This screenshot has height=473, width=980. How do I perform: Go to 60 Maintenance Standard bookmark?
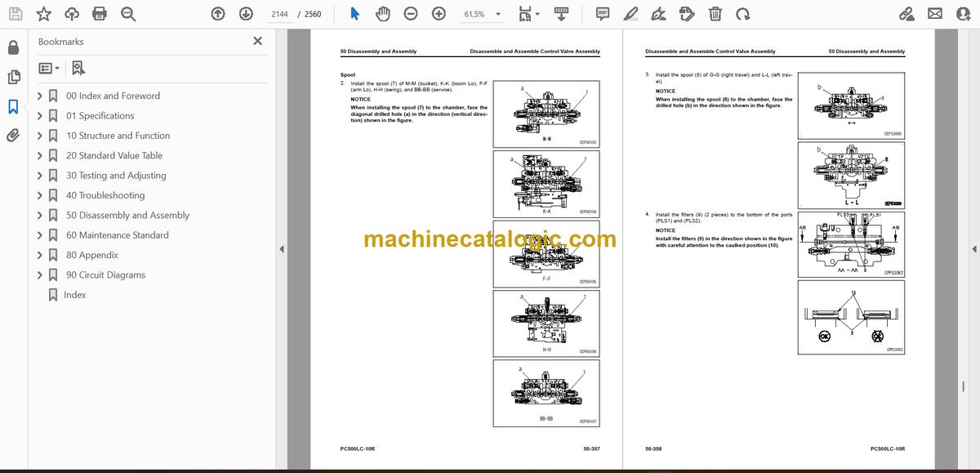[117, 235]
